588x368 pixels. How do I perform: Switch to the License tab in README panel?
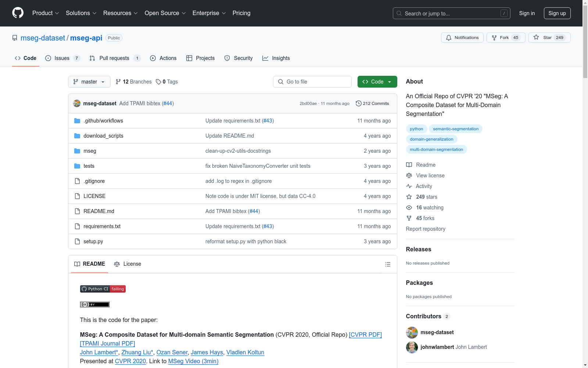(x=128, y=264)
